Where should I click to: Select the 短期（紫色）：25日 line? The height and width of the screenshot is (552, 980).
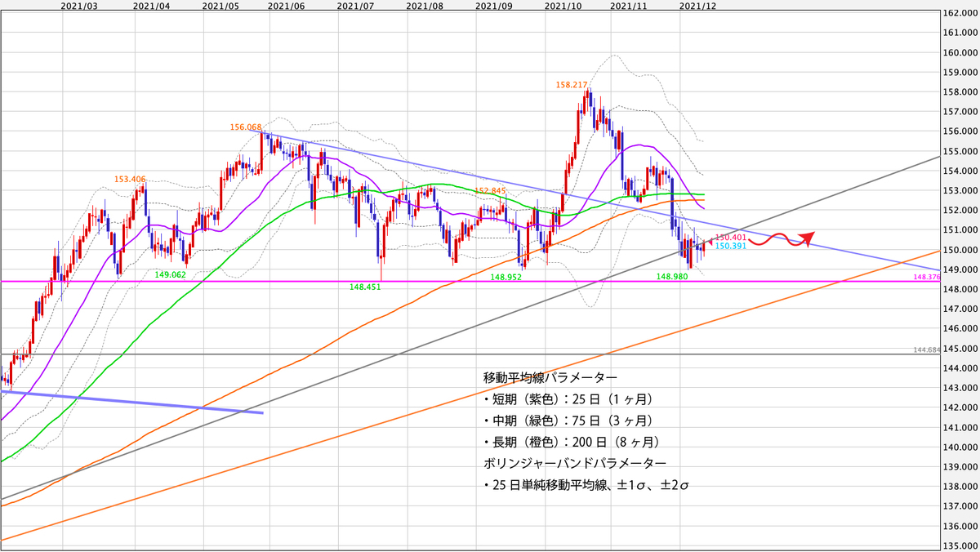click(568, 399)
